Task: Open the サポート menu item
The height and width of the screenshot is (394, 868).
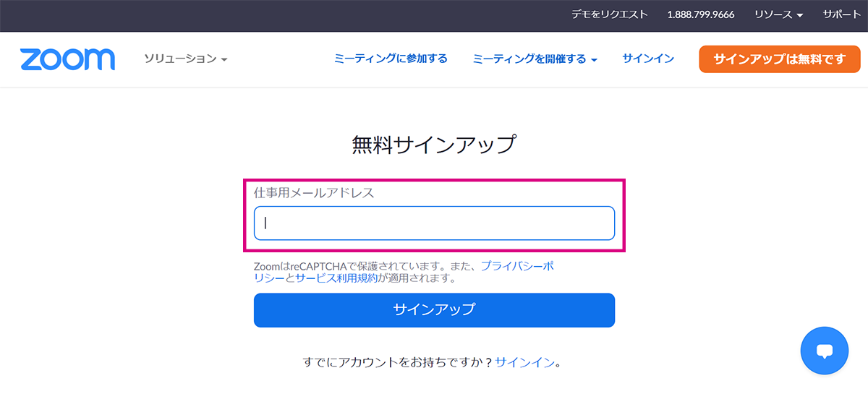Action: 841,14
